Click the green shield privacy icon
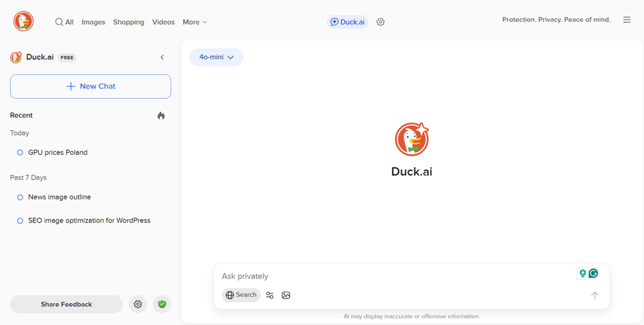 [162, 304]
